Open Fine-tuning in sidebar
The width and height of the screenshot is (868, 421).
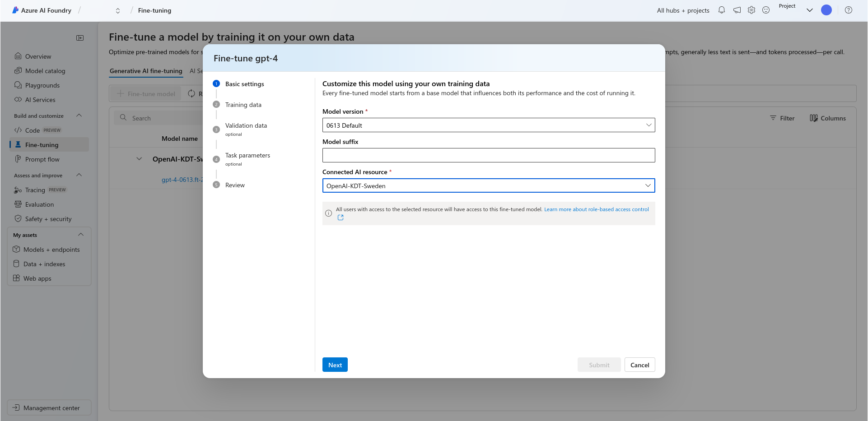(x=49, y=144)
